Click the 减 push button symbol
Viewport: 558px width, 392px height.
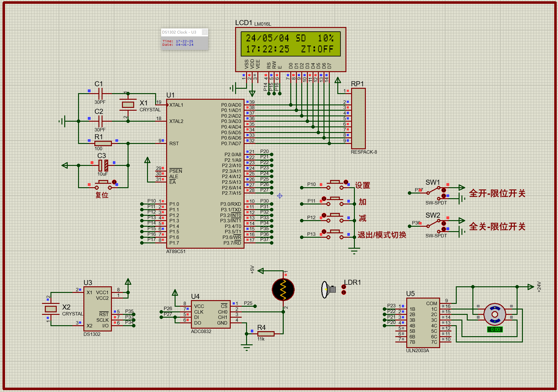coord(335,218)
